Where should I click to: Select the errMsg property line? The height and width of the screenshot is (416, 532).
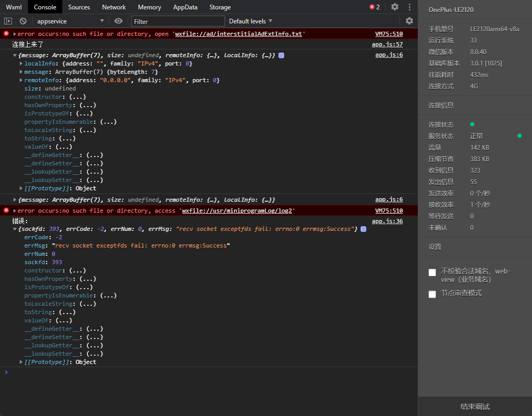point(127,245)
